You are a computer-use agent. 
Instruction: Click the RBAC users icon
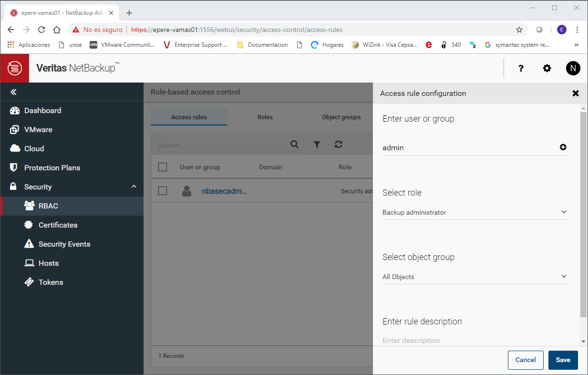29,206
